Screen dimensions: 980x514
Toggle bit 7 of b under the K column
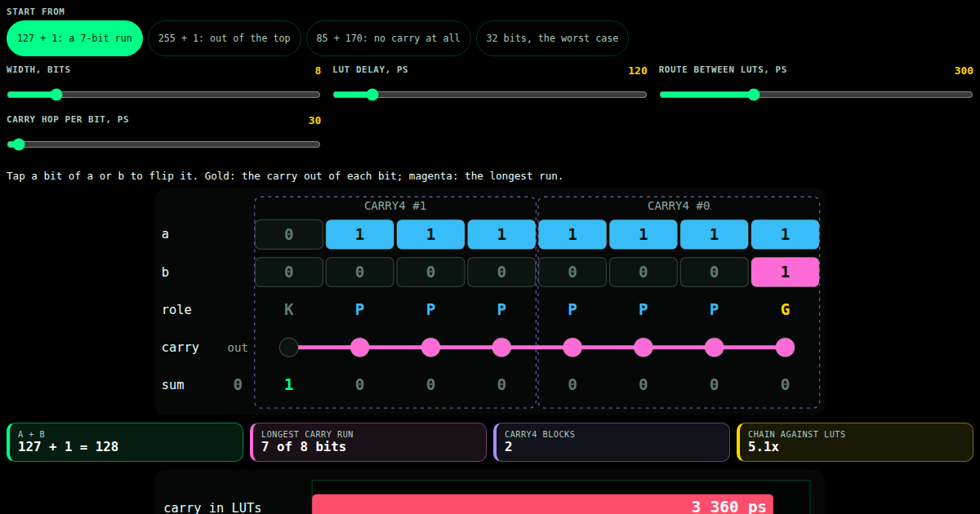click(x=289, y=272)
